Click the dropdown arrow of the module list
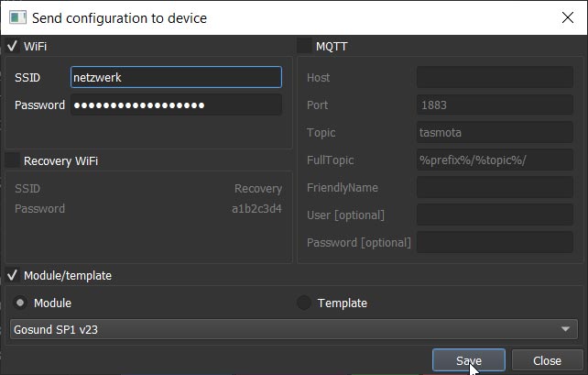 tap(565, 329)
